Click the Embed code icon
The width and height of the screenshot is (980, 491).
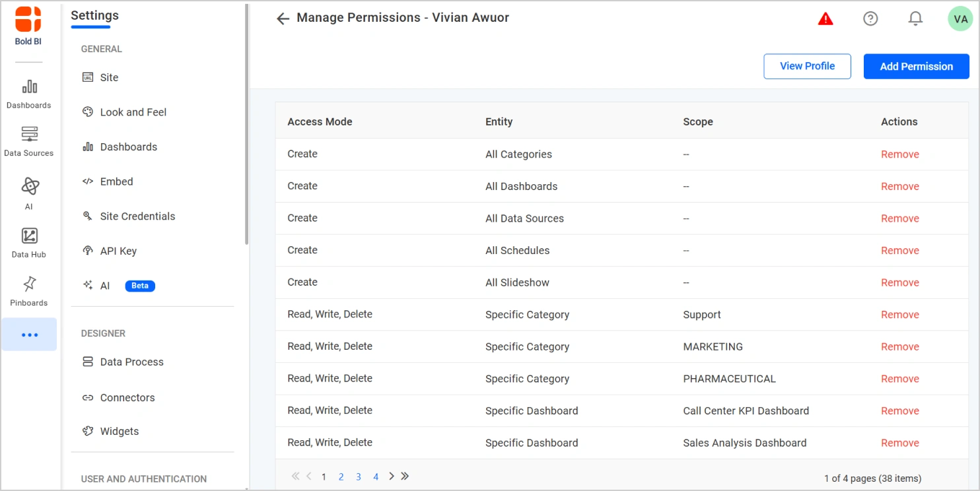pyautogui.click(x=88, y=181)
